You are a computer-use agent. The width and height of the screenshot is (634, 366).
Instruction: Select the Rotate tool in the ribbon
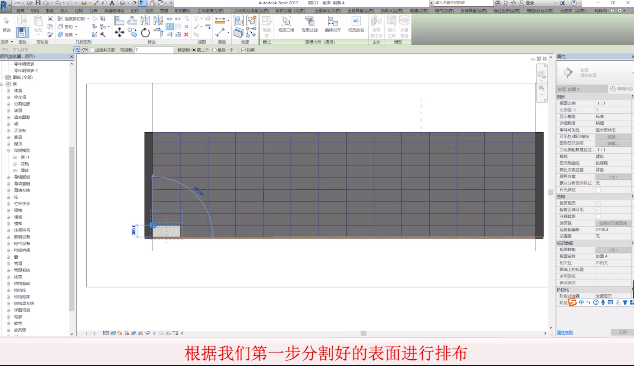tap(145, 32)
